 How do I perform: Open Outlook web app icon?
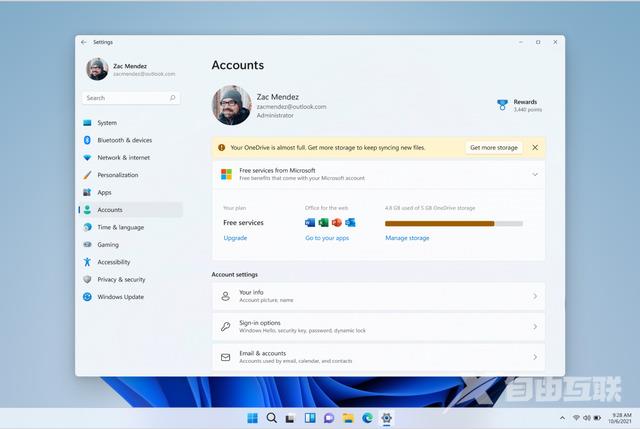pyautogui.click(x=350, y=222)
